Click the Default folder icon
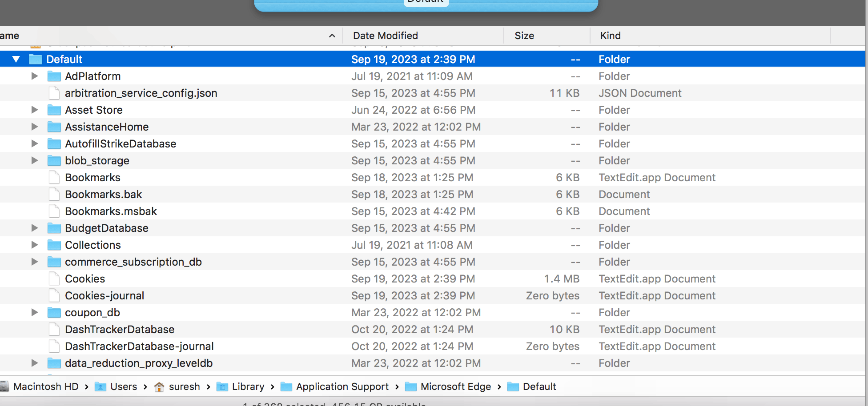Viewport: 868px width, 406px height. [x=35, y=59]
